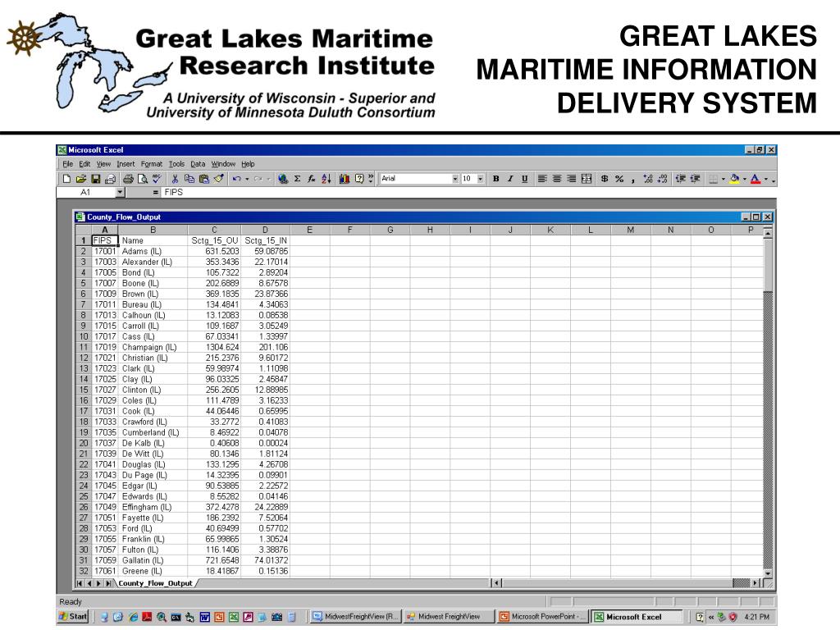The image size is (840, 630).
Task: Open the Arial font name dropdown
Action: coord(455,179)
